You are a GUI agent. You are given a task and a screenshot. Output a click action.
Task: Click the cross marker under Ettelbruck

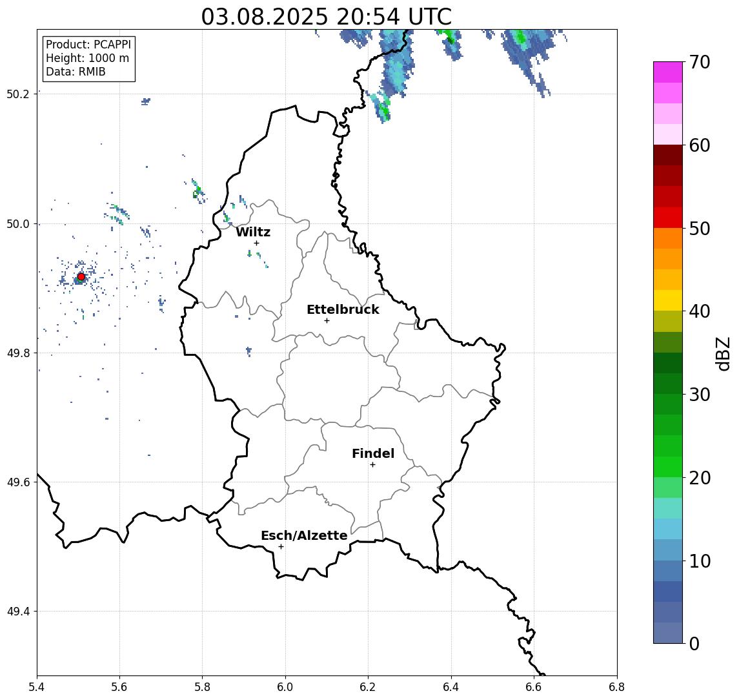tap(327, 321)
